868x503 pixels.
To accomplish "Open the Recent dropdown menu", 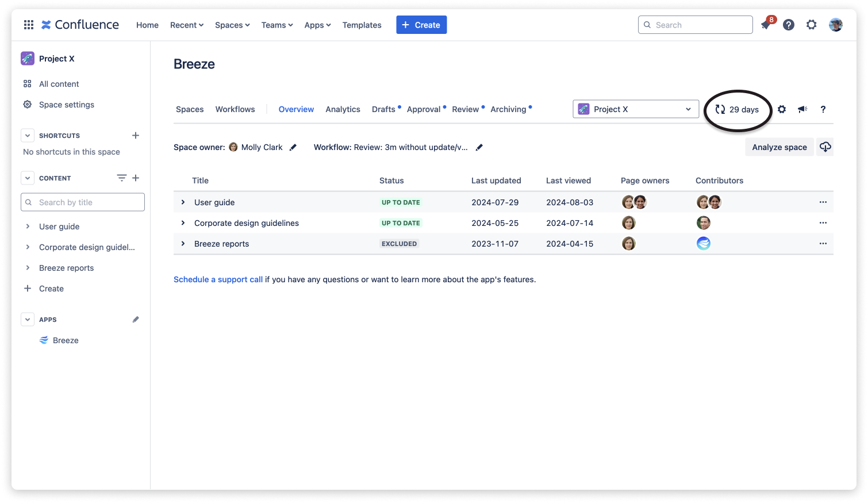I will 187,25.
